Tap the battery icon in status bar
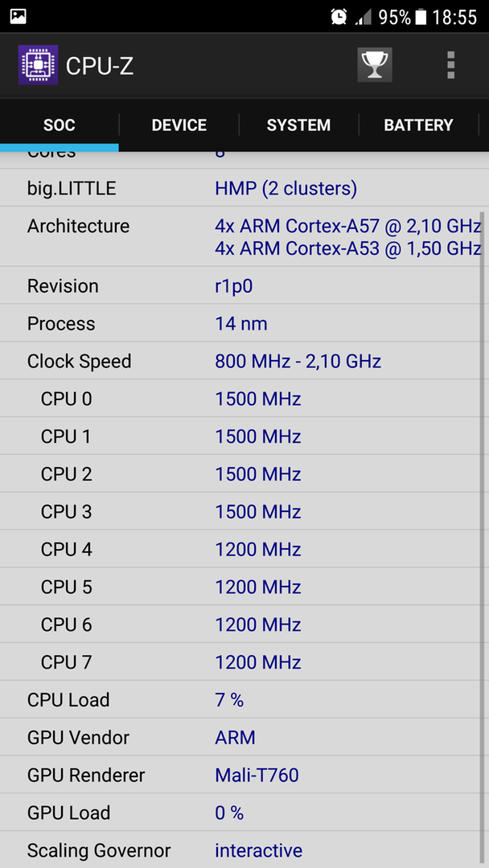Image resolution: width=489 pixels, height=868 pixels. click(x=421, y=17)
